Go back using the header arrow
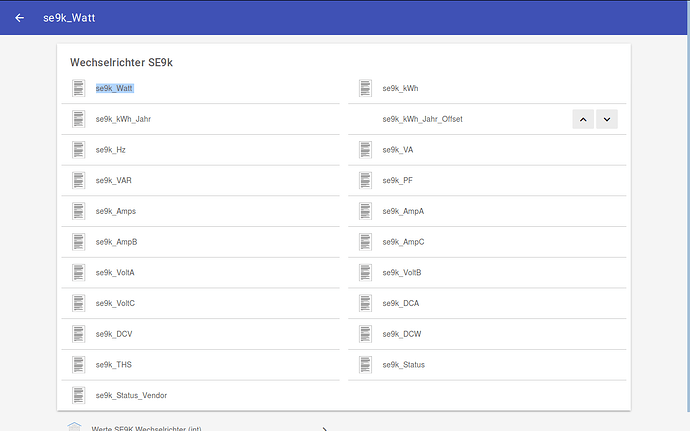 (x=19, y=18)
